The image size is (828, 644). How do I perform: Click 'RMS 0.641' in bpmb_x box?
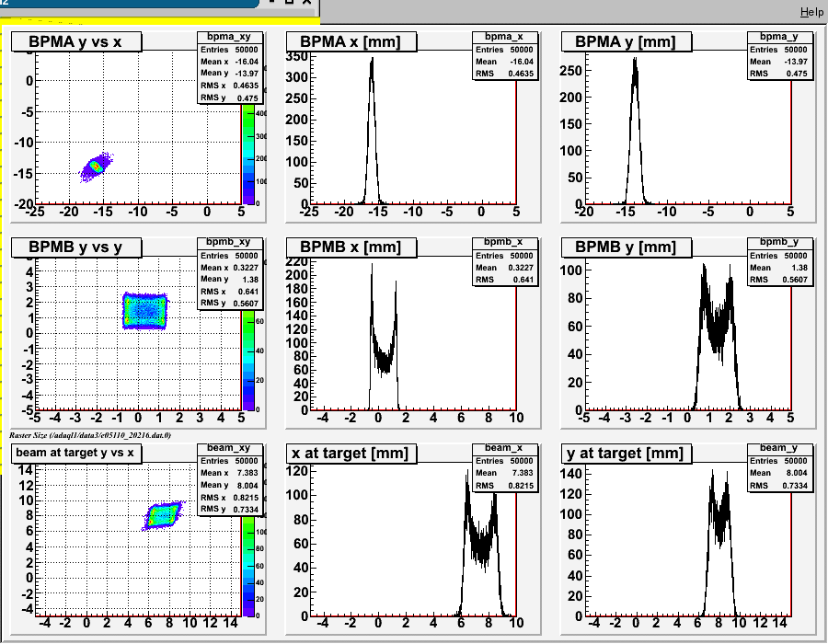(505, 280)
